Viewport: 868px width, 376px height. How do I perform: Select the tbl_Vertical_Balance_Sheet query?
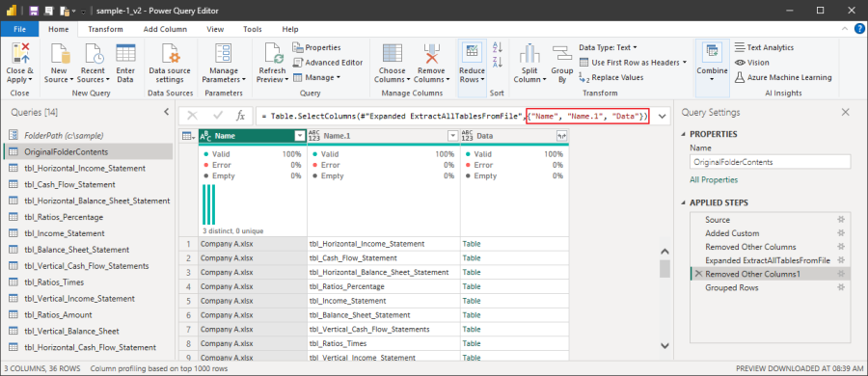coord(89,331)
